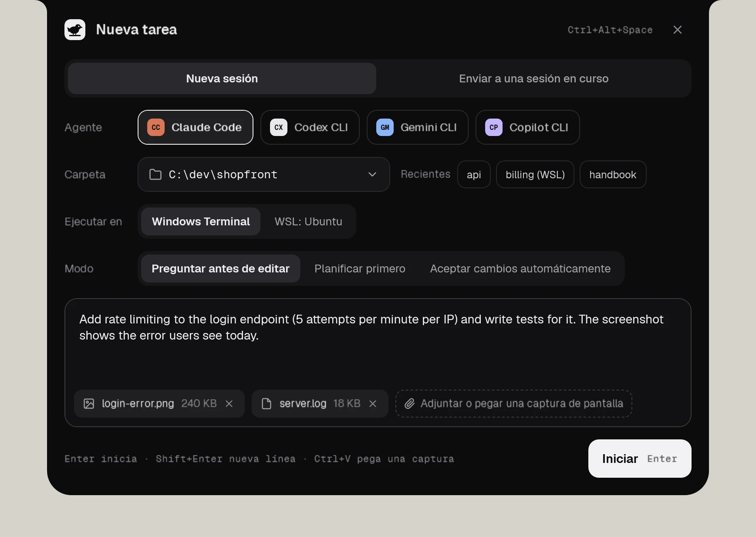Click the image icon on login-error.png
Screen dimensions: 756x537
89,404
